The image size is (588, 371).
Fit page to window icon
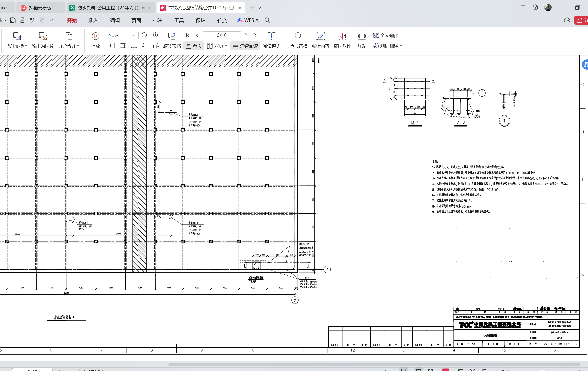coord(123,46)
